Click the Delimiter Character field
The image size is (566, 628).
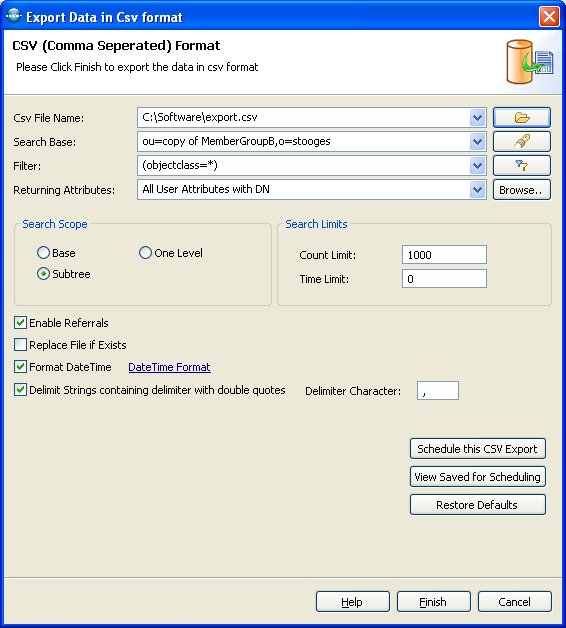pos(438,390)
